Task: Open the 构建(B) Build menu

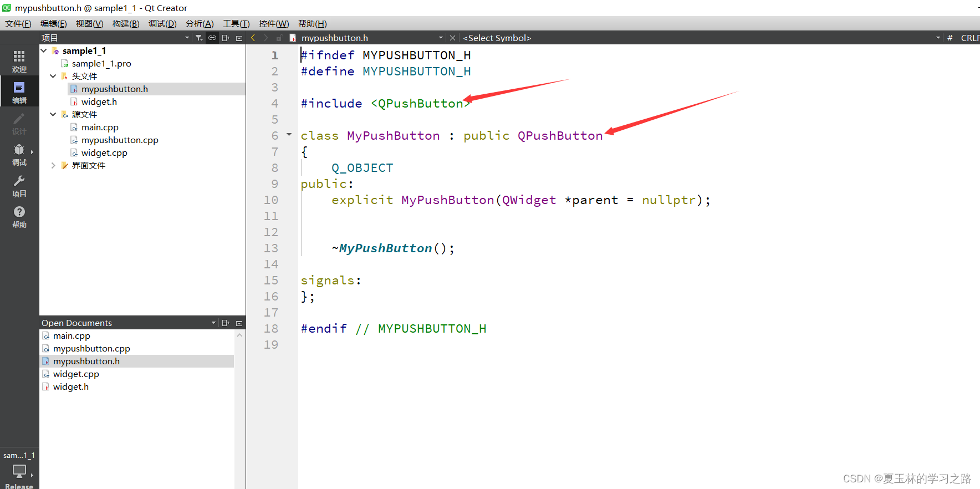Action: (126, 23)
